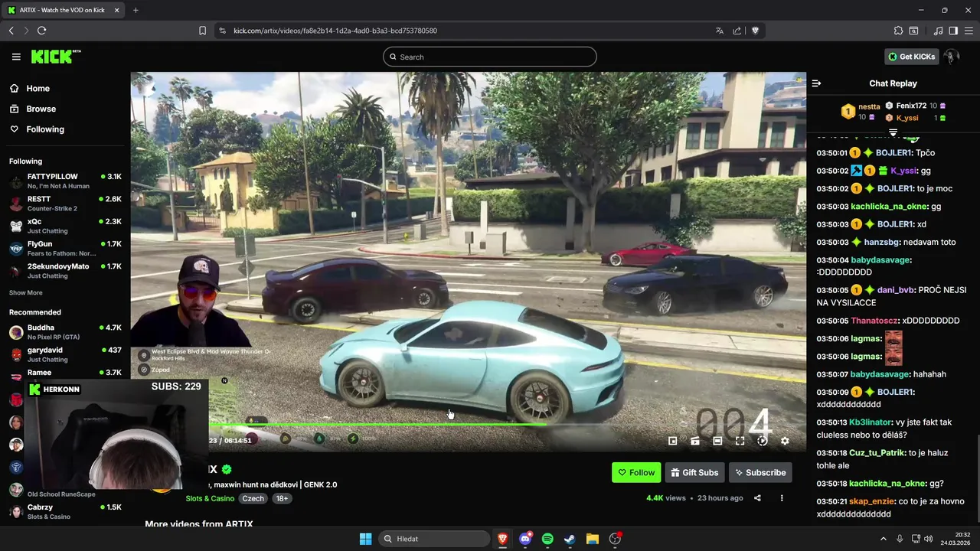
Task: Toggle video fullscreen mode
Action: tap(740, 441)
